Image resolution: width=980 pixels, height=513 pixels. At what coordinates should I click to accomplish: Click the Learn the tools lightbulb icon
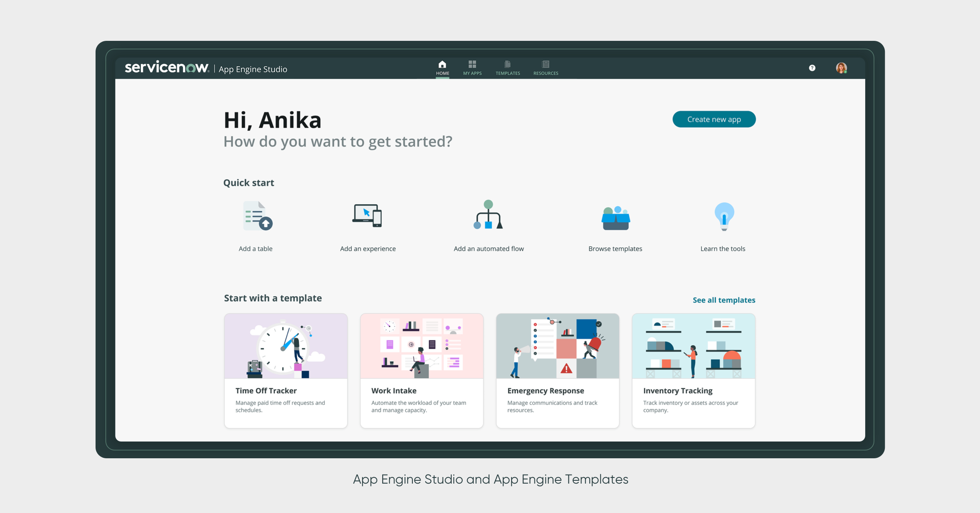coord(723,216)
